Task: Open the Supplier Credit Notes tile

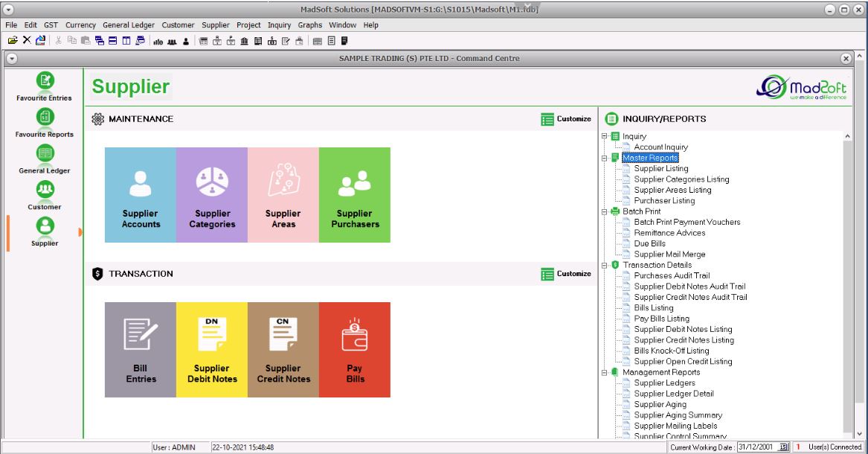Action: tap(283, 350)
